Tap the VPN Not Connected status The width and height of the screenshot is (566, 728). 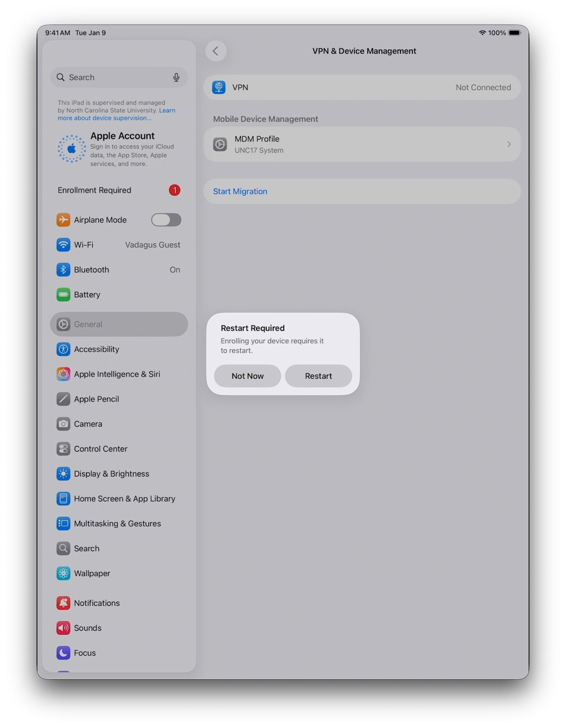tap(483, 88)
